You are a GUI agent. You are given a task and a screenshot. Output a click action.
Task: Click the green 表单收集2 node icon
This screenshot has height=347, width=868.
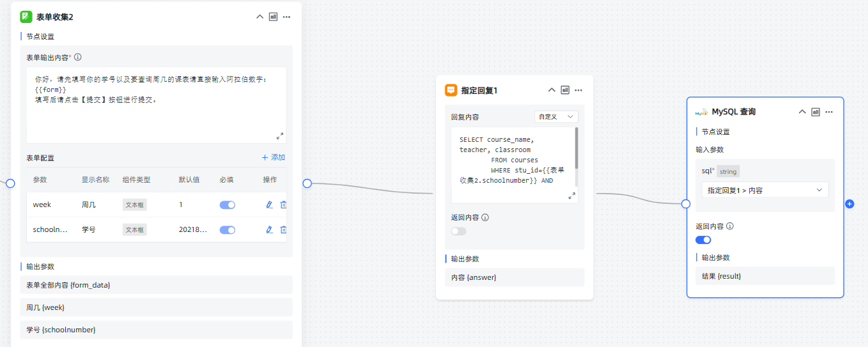tap(26, 17)
